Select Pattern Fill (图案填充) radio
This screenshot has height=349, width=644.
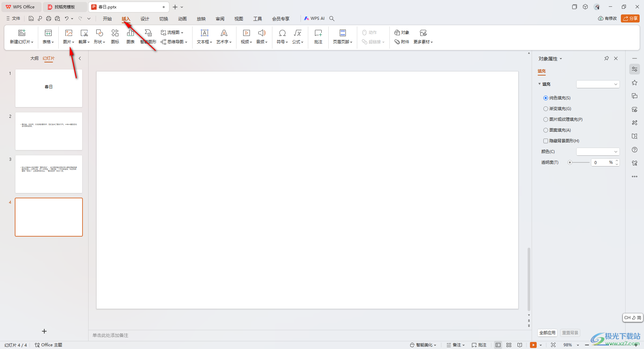pos(546,130)
